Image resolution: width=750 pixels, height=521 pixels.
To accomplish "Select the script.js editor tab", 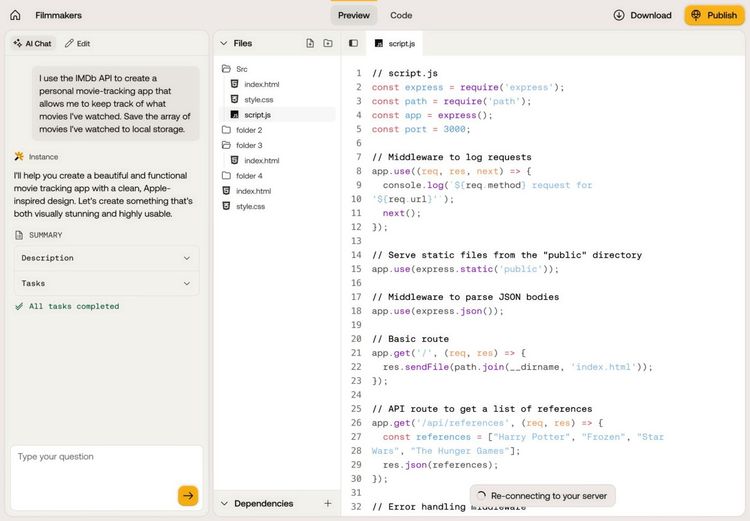I will [x=395, y=44].
